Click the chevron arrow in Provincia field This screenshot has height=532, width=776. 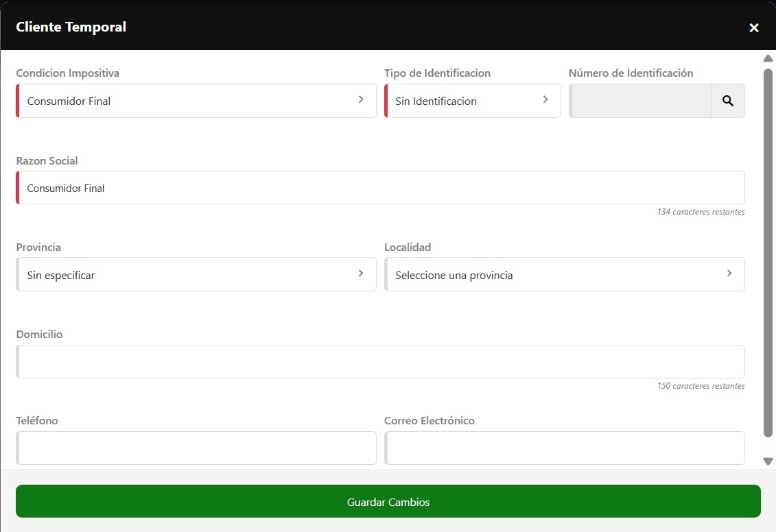pos(361,274)
